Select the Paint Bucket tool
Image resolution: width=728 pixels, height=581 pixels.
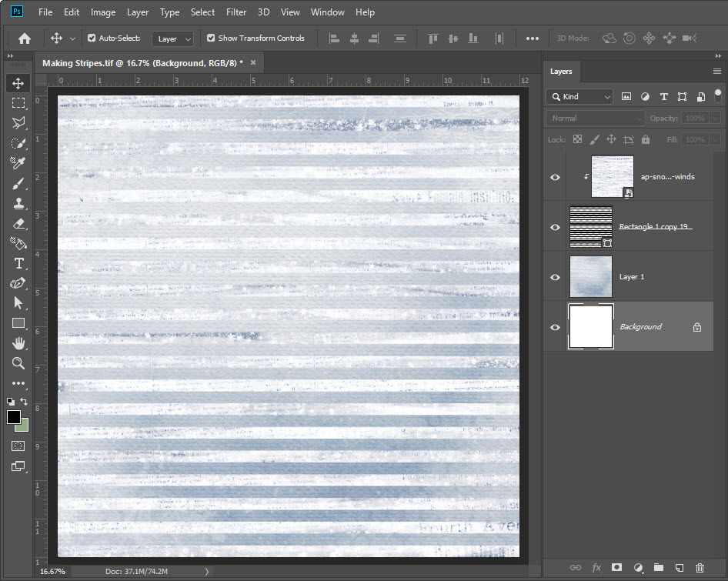coord(18,243)
